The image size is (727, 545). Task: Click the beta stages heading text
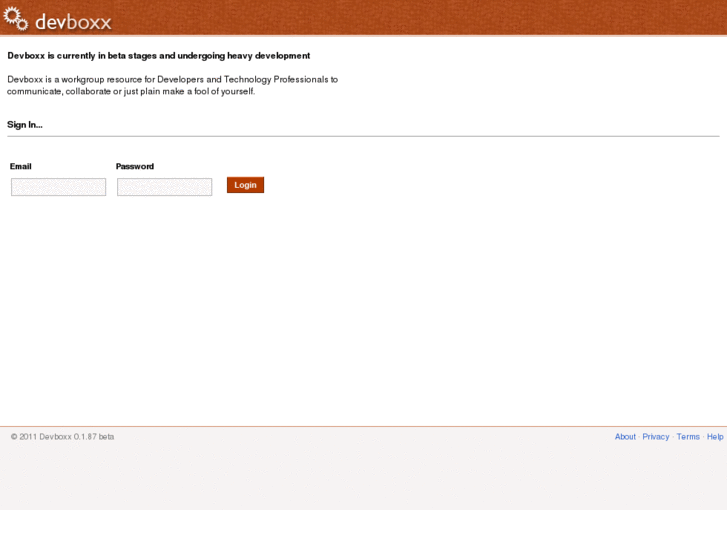[159, 56]
